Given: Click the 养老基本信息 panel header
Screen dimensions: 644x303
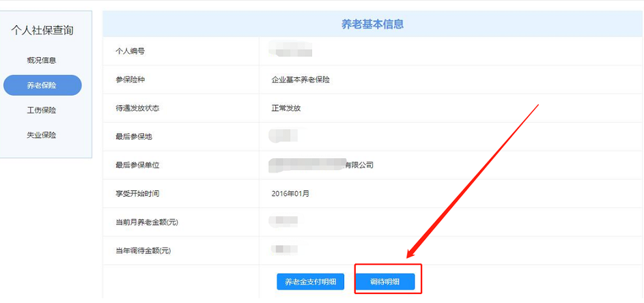Looking at the screenshot, I should point(372,24).
